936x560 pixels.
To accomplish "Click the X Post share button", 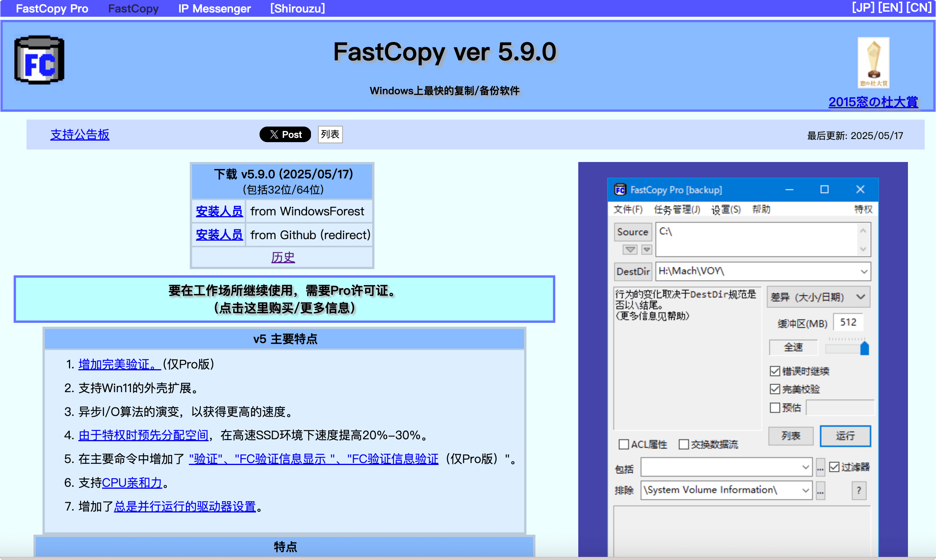I will 285,134.
